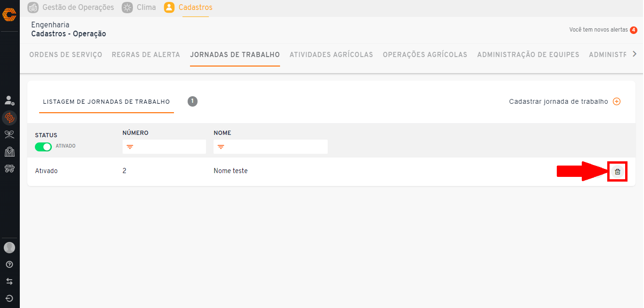Click Você tem novos alertas link
Viewport: 644px width, 308px height.
tap(598, 30)
